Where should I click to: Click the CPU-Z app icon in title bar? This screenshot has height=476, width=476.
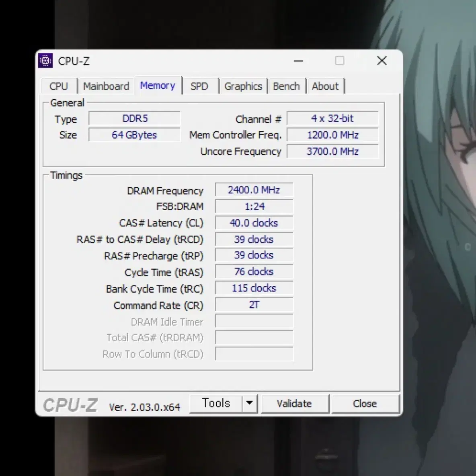[45, 61]
